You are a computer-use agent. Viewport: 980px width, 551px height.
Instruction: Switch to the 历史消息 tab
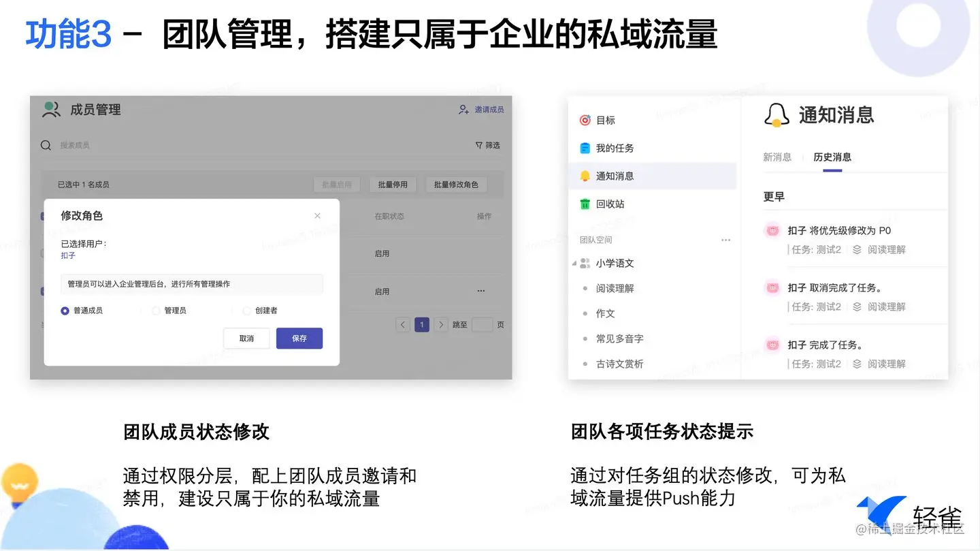pyautogui.click(x=831, y=157)
